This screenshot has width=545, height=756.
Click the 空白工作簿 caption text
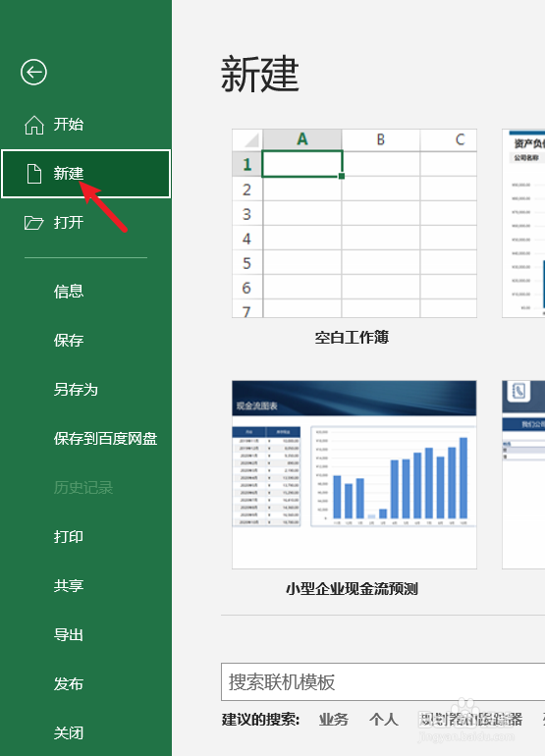pyautogui.click(x=353, y=337)
